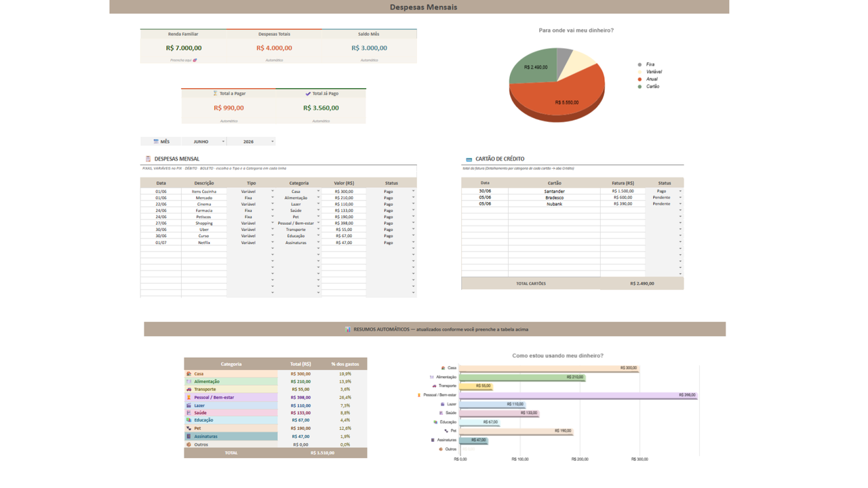The width and height of the screenshot is (868, 488).
Task: Select the Total a Pagar value R$ 990,00
Action: click(x=229, y=108)
